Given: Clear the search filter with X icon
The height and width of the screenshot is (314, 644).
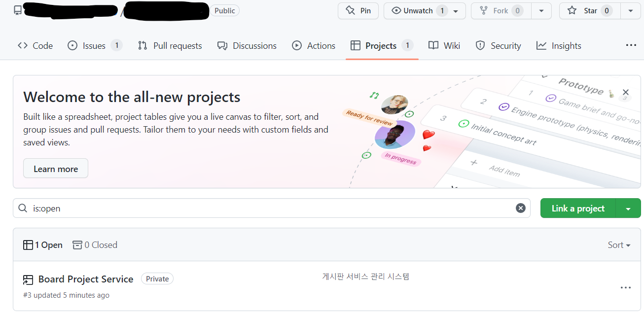Looking at the screenshot, I should point(521,209).
